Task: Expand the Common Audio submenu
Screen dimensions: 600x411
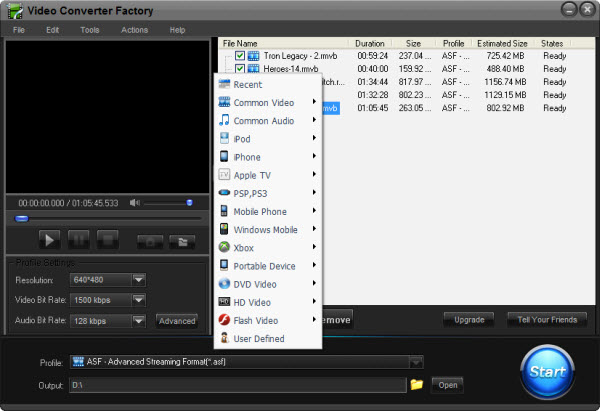Action: click(314, 120)
